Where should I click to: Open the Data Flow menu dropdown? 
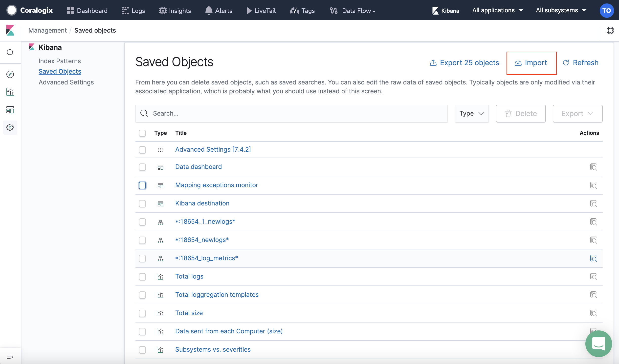[x=353, y=11]
